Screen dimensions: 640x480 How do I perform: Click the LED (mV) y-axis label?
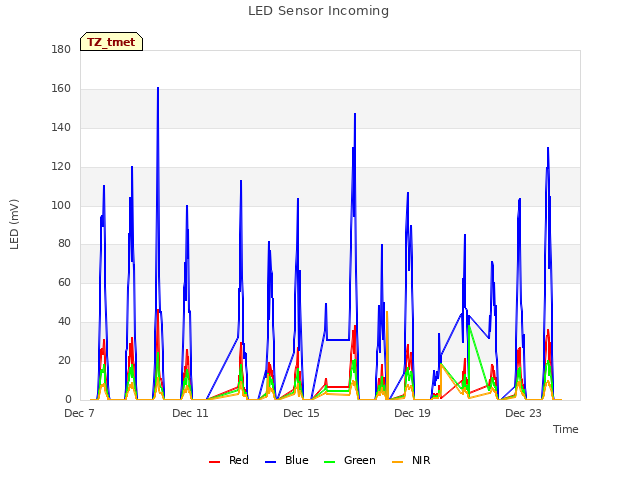(14, 224)
